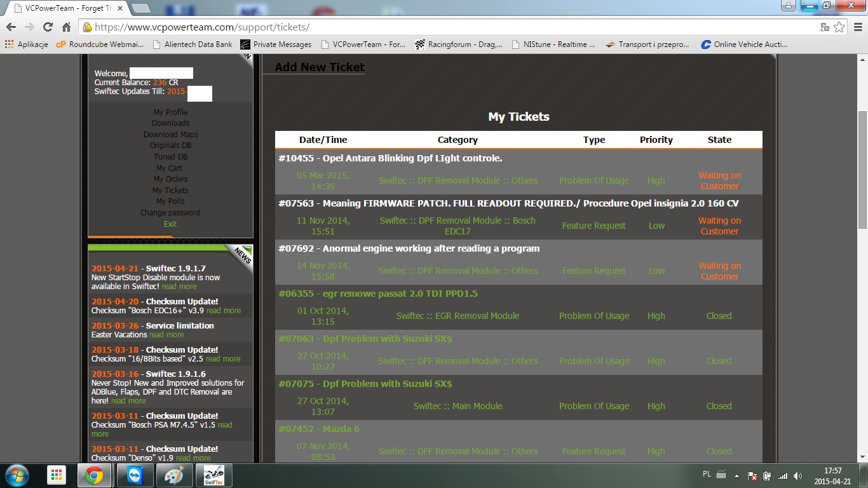Click the browser reload page icon

[48, 27]
